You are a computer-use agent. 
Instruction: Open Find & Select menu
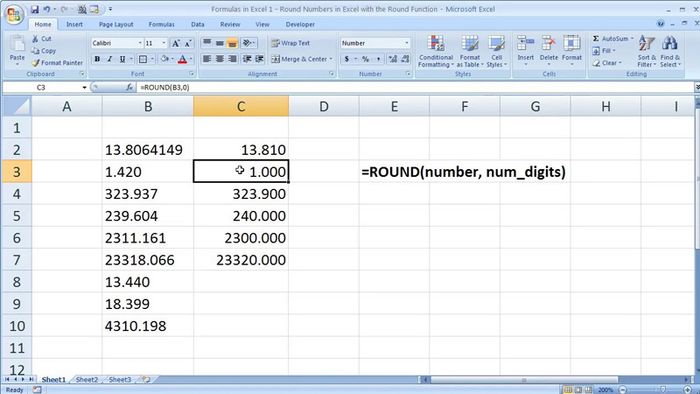point(670,52)
